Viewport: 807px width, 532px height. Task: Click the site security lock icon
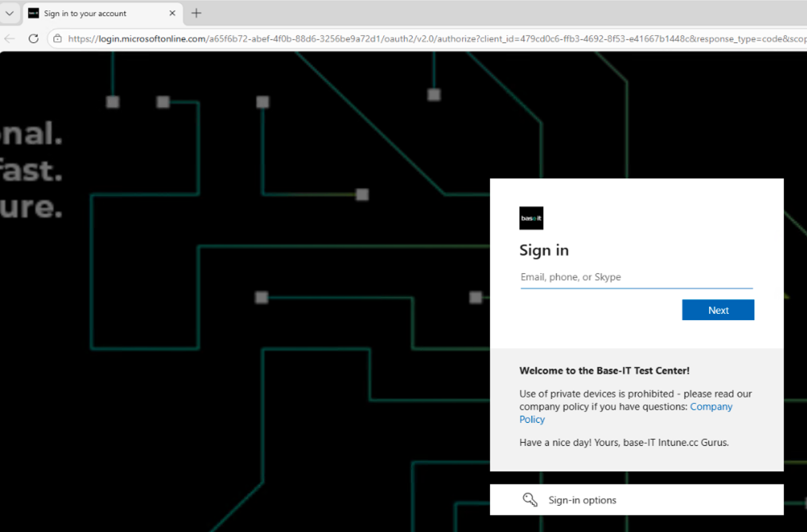(x=57, y=37)
